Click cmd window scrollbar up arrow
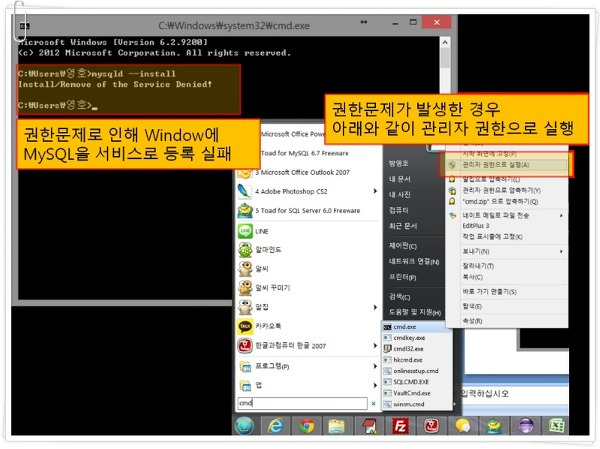The height and width of the screenshot is (449, 600). (x=445, y=42)
